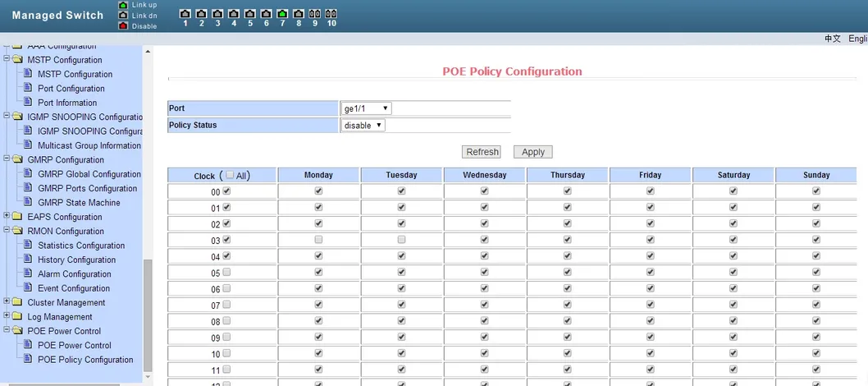This screenshot has height=386, width=868.
Task: Click port 1 status icon in header
Action: click(x=185, y=13)
